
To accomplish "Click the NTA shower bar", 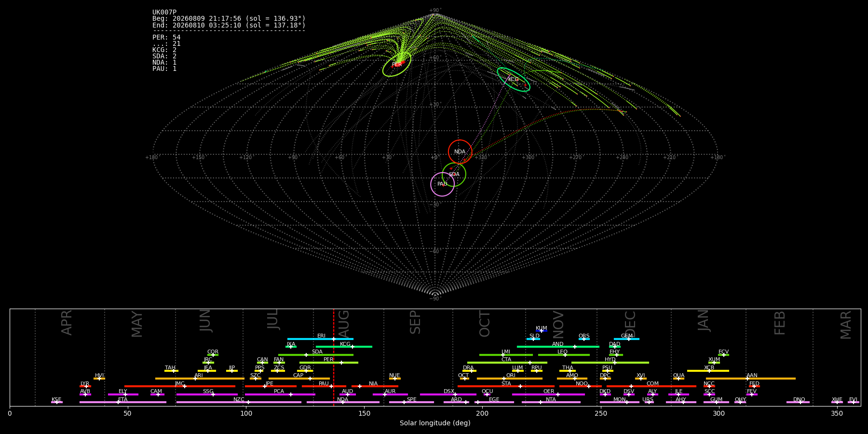I will [x=551, y=402].
